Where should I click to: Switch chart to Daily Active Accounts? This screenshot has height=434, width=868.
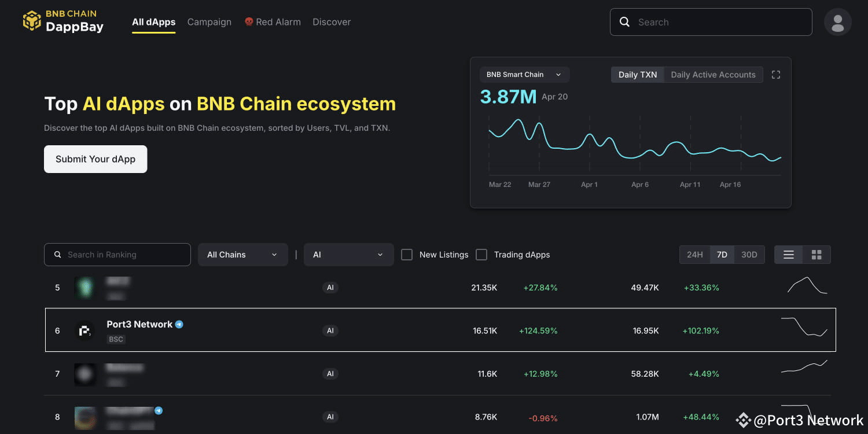713,74
